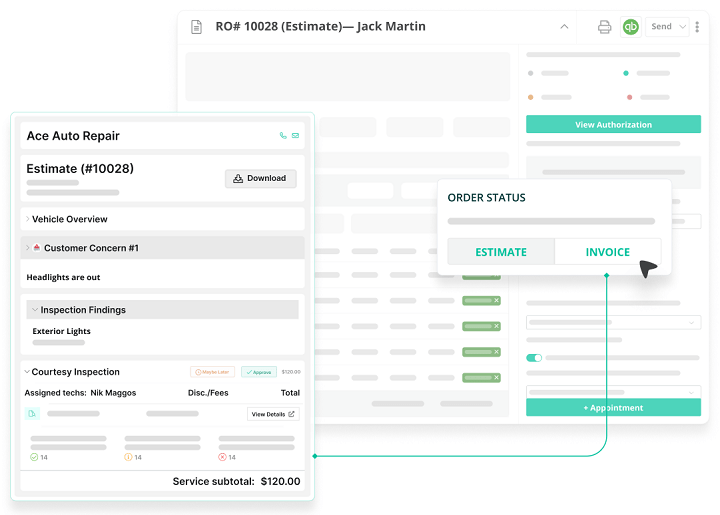720x515 pixels.
Task: Click the red failed-items X icon
Action: [x=222, y=457]
